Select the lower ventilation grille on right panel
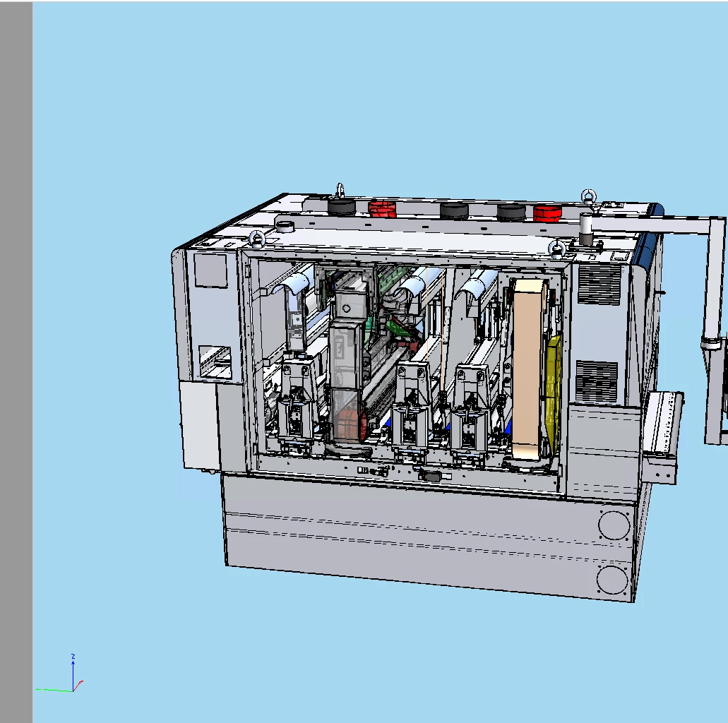This screenshot has height=723, width=728. pyautogui.click(x=597, y=382)
